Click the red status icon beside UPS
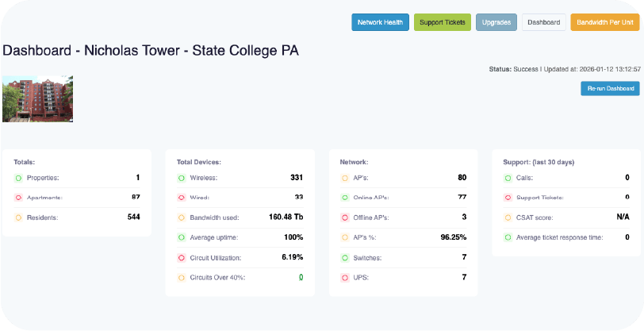 (x=345, y=277)
